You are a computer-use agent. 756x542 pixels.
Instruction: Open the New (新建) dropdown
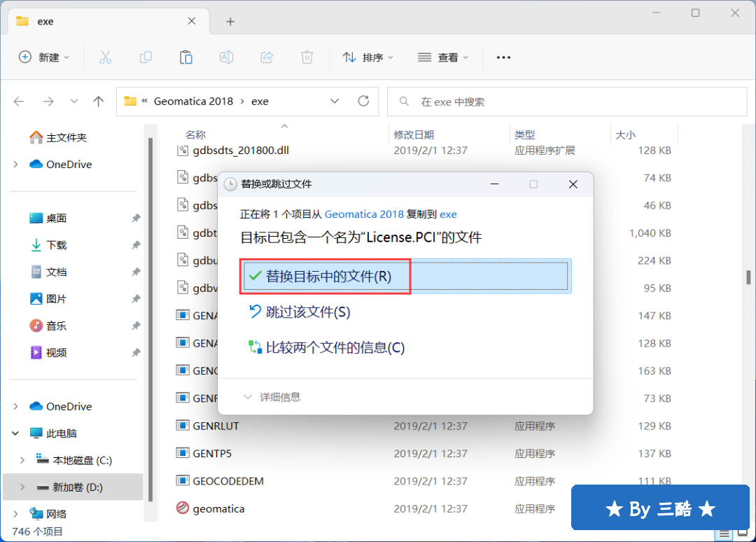tap(44, 57)
